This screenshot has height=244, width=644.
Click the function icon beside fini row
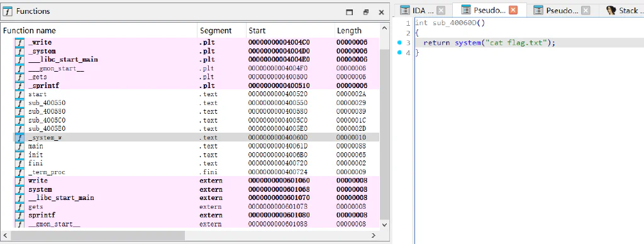point(19,163)
